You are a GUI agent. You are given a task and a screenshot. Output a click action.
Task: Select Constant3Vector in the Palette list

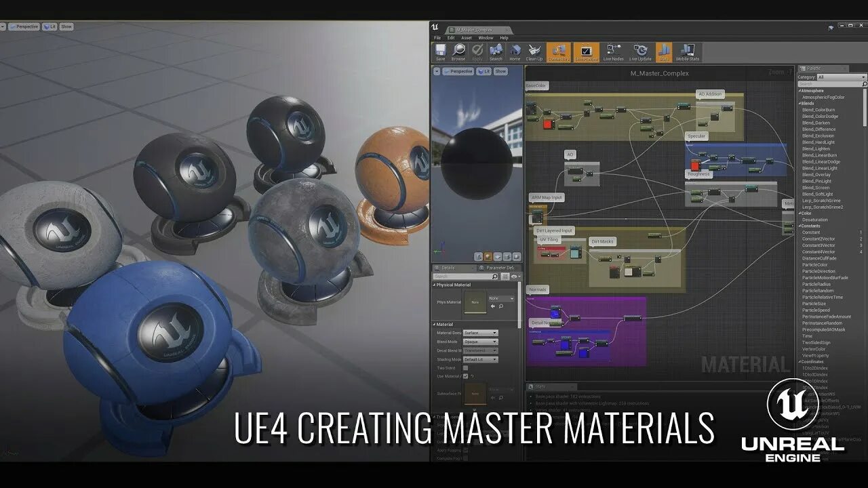pyautogui.click(x=819, y=245)
